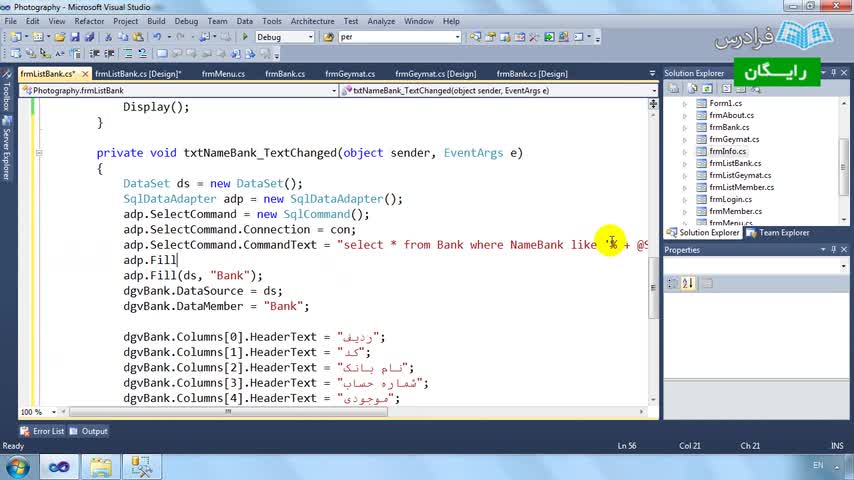Click View Code icon in Solution Explorer

(x=727, y=88)
